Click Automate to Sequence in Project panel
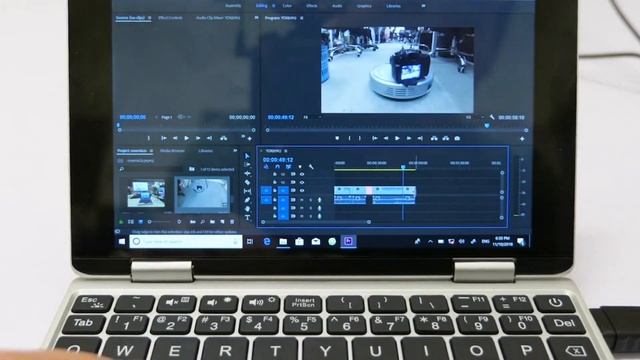Image resolution: width=640 pixels, height=360 pixels. click(x=193, y=222)
